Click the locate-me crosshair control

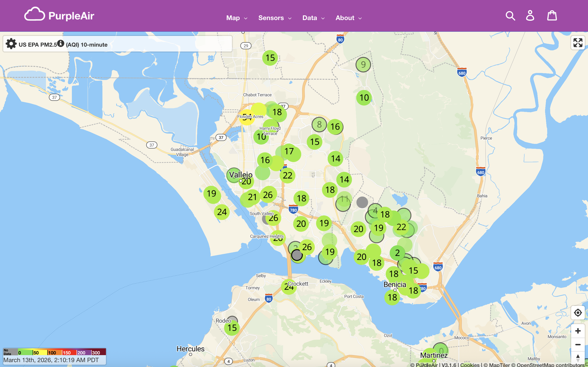tap(578, 313)
